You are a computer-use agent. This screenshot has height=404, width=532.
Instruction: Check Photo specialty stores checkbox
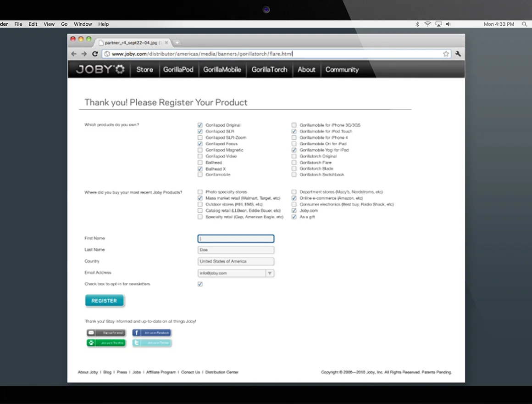200,192
